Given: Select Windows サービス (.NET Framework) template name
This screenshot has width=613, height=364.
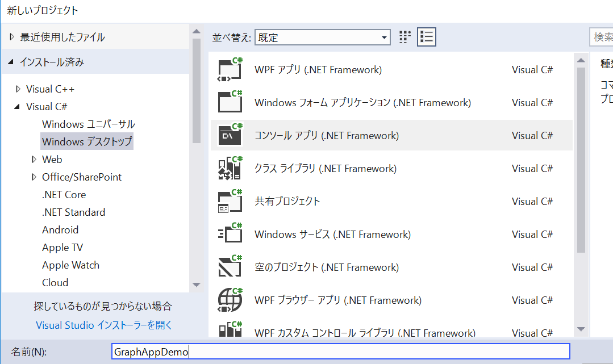Looking at the screenshot, I should (333, 234).
